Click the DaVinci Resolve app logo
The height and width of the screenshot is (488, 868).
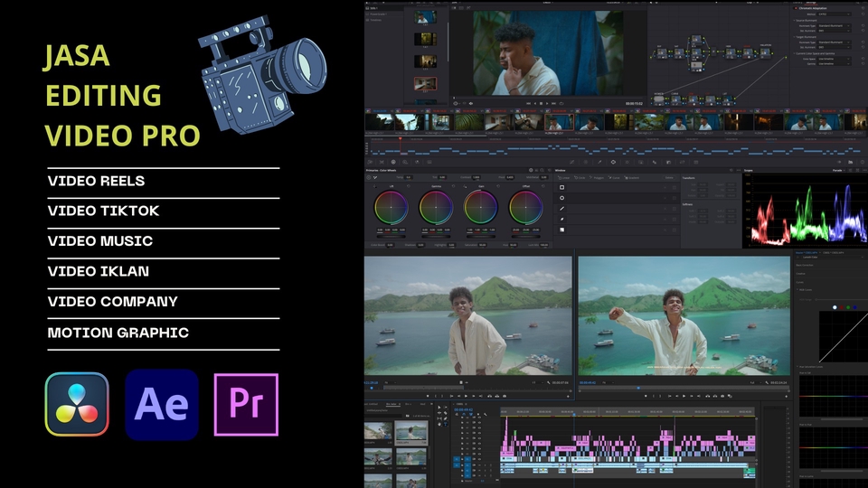point(77,405)
